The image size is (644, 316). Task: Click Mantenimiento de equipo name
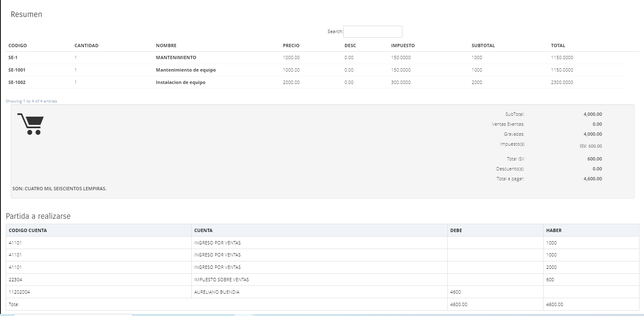click(186, 70)
